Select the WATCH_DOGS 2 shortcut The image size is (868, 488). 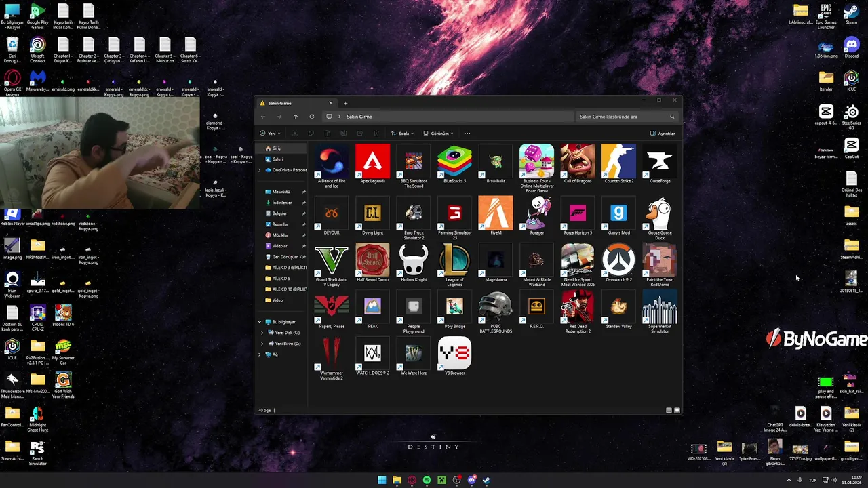coord(372,356)
